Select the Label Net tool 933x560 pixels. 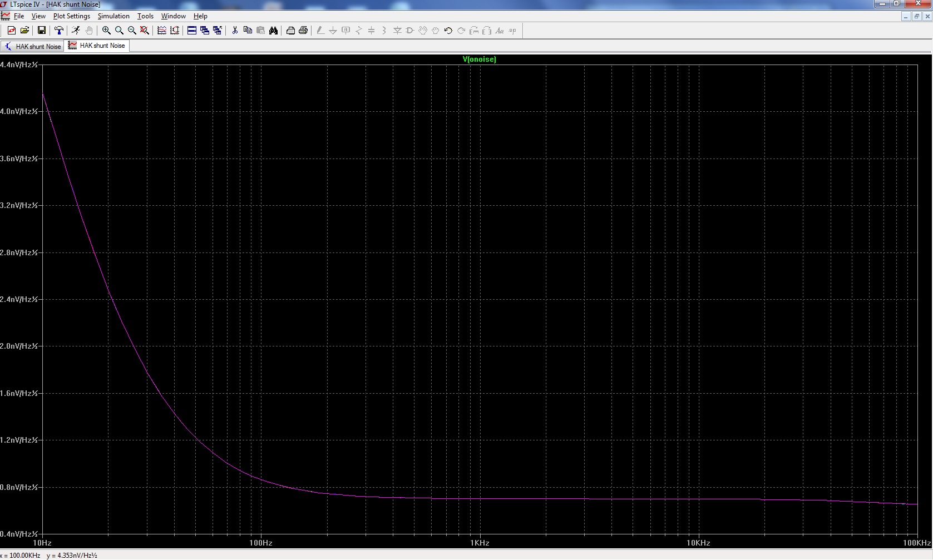[x=345, y=31]
